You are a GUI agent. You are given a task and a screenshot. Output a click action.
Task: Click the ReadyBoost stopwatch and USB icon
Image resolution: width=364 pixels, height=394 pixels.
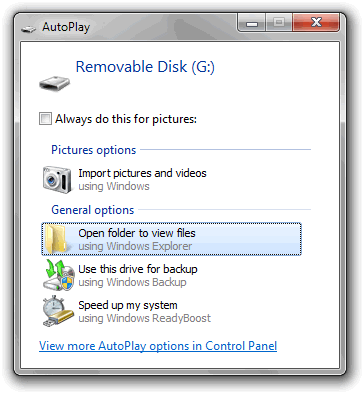pyautogui.click(x=58, y=311)
